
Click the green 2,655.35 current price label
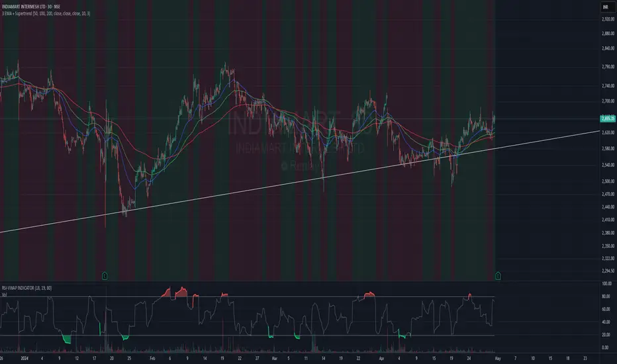(x=608, y=118)
